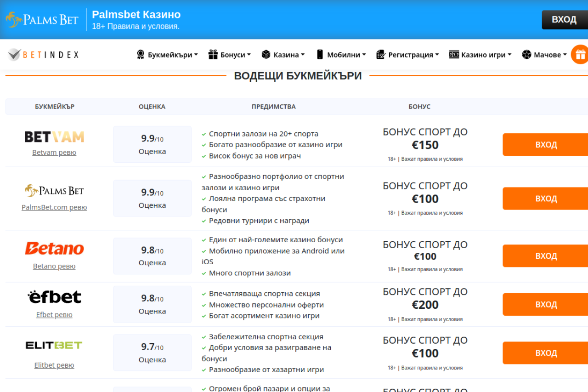Open the Казино игри menu item
588x392 pixels.
pyautogui.click(x=480, y=55)
